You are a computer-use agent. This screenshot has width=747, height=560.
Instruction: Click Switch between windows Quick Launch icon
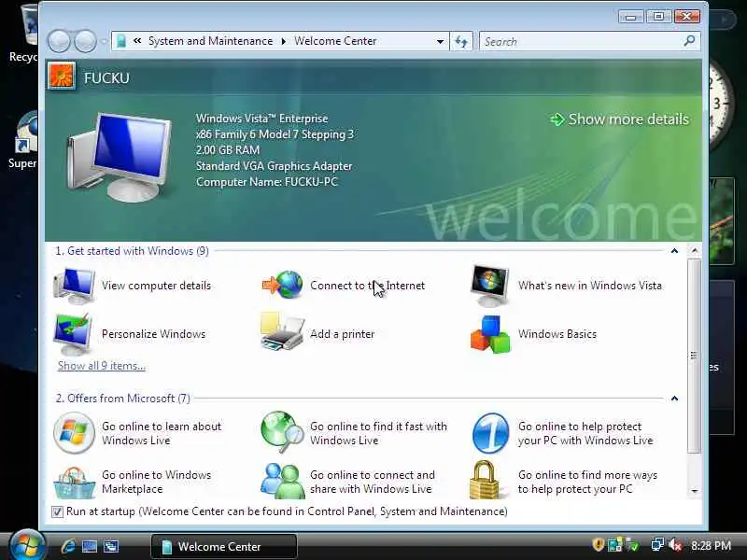point(111,546)
